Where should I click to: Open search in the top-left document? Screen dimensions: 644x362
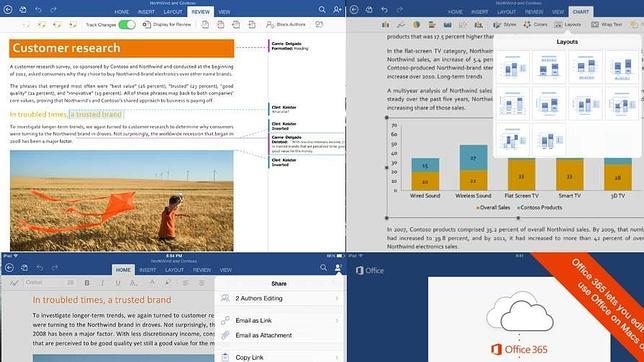(322, 9)
